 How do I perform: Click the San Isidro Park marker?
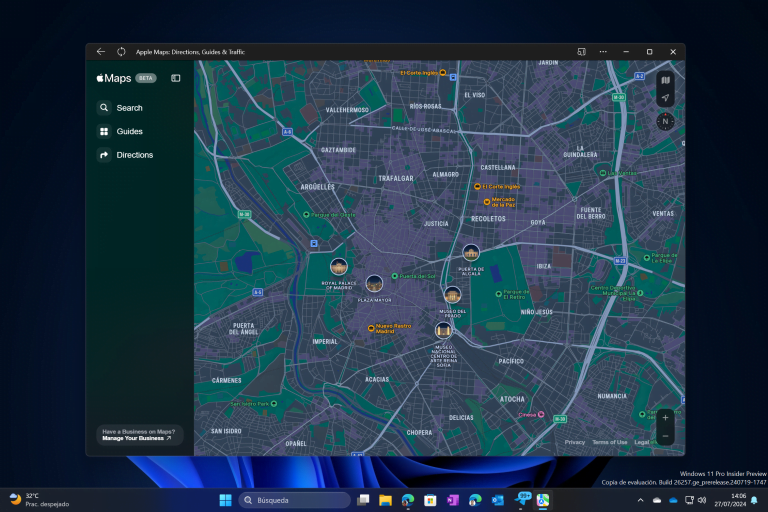tap(274, 404)
